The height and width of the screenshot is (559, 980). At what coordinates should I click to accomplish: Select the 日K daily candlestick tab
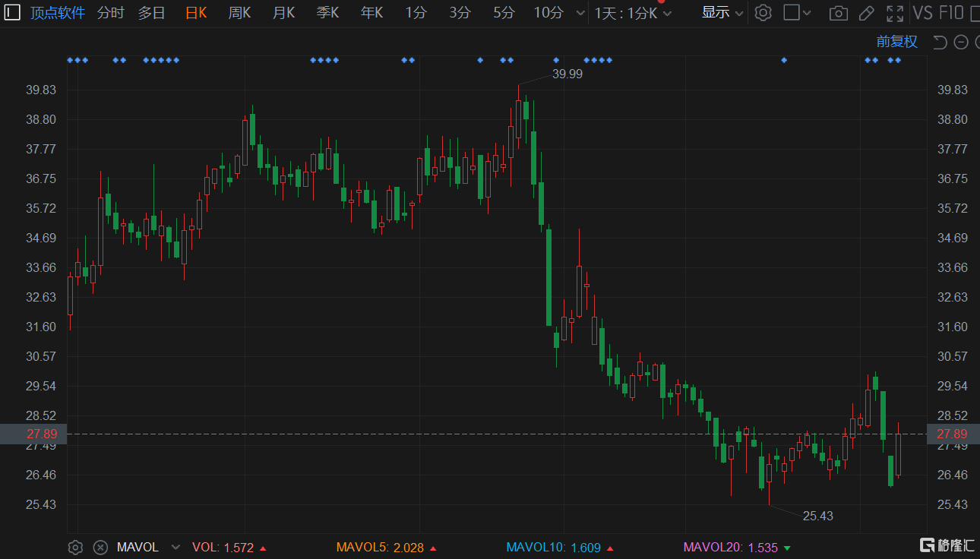click(x=196, y=13)
